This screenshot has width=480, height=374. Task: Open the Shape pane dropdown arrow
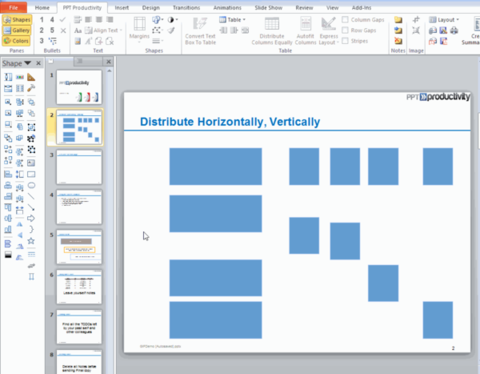(x=28, y=63)
